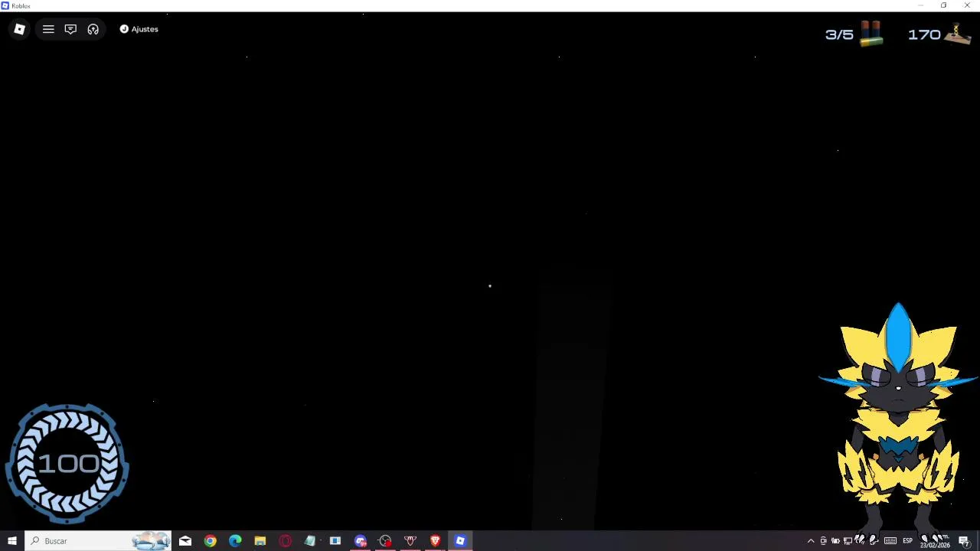The image size is (980, 551).
Task: Click the battery status tray icon
Action: [x=835, y=541]
